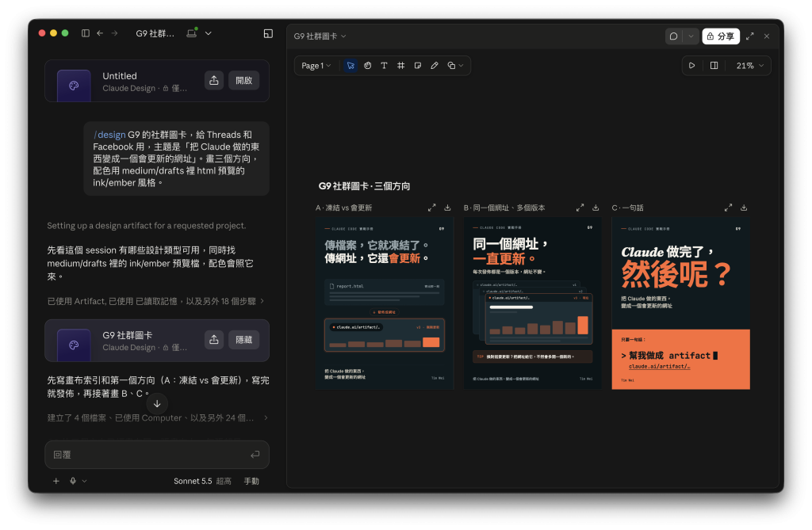
Task: Select the hand pan tool
Action: 368,66
